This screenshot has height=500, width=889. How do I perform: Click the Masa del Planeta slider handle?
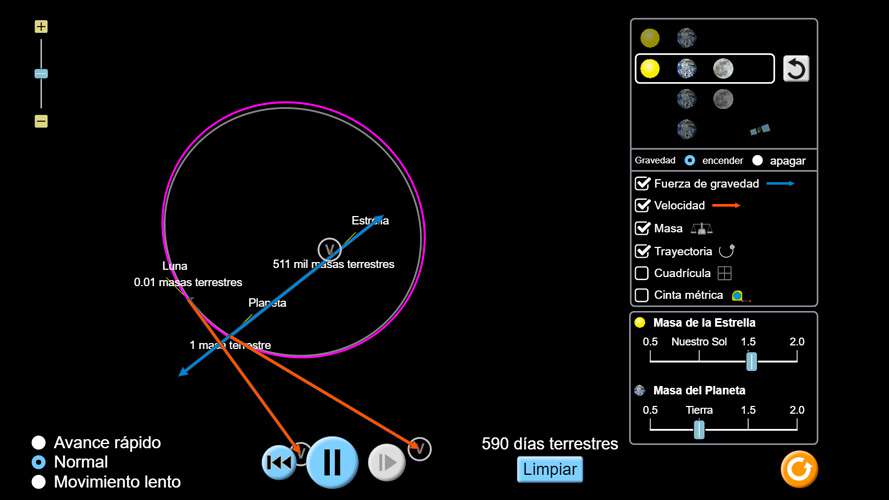click(x=699, y=429)
